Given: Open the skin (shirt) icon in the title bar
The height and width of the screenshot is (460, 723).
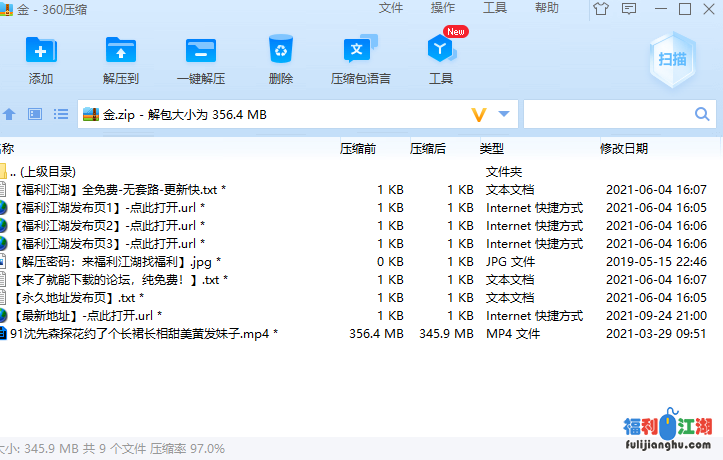Looking at the screenshot, I should pos(600,9).
